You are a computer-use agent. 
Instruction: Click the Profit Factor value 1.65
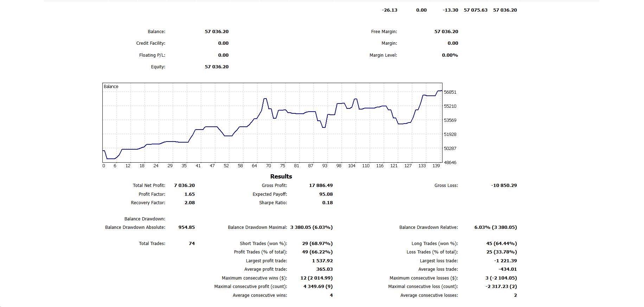coord(189,194)
